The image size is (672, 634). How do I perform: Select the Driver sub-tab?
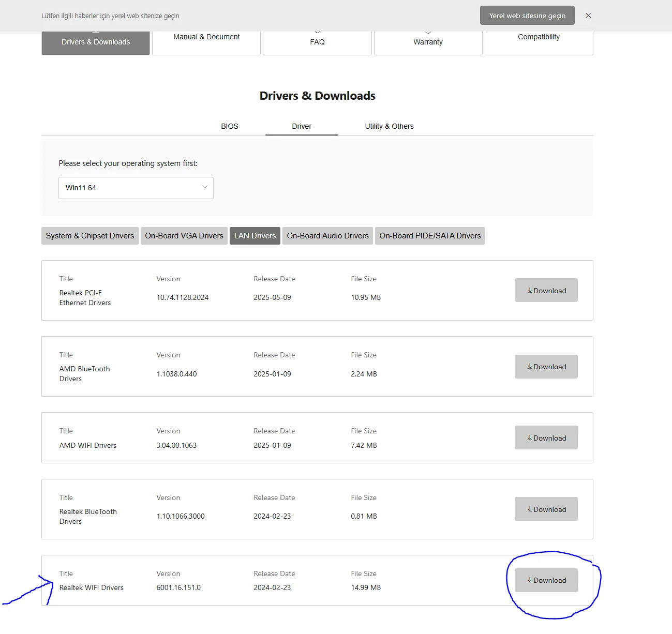pyautogui.click(x=302, y=126)
